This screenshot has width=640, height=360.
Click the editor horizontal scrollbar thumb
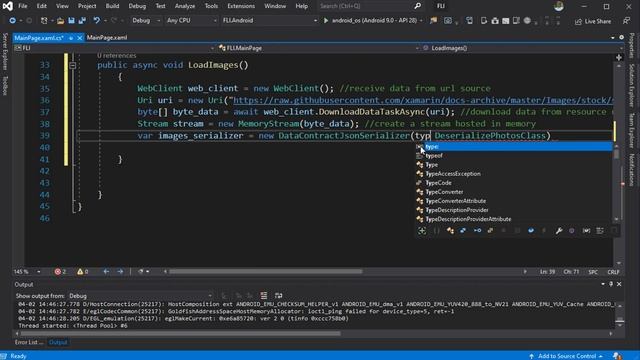265,271
